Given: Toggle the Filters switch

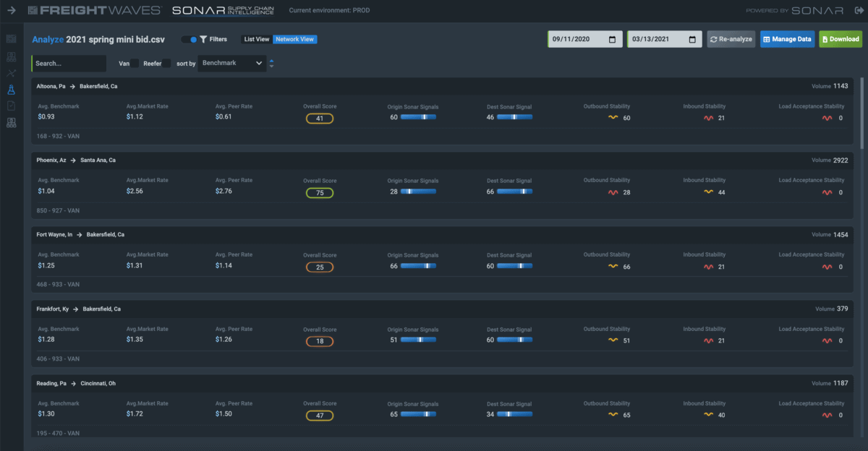Looking at the screenshot, I should click(x=189, y=40).
